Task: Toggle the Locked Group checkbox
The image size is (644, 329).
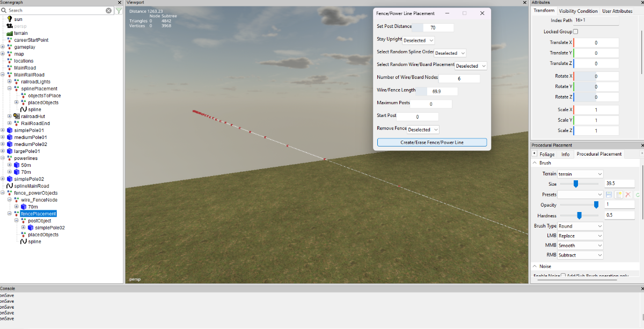Action: pyautogui.click(x=576, y=32)
